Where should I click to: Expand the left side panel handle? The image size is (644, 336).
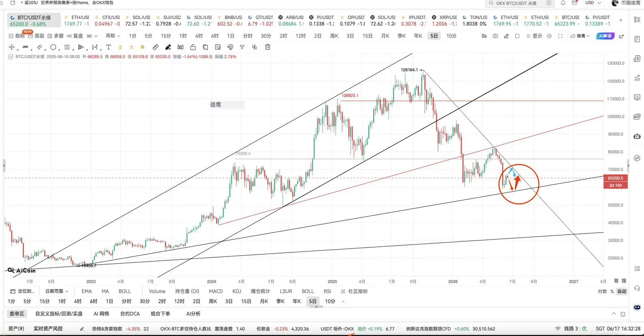point(4,166)
